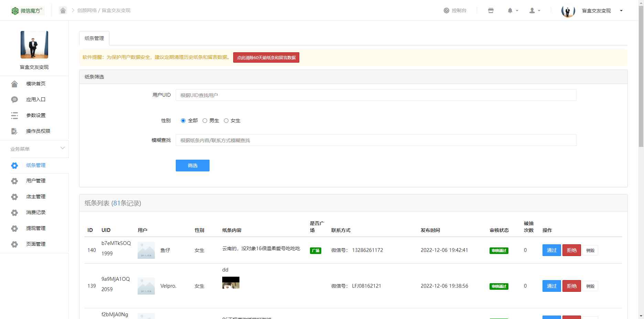Image resolution: width=644 pixels, height=319 pixels.
Task: Select the 女生 gender radio button
Action: click(x=226, y=120)
